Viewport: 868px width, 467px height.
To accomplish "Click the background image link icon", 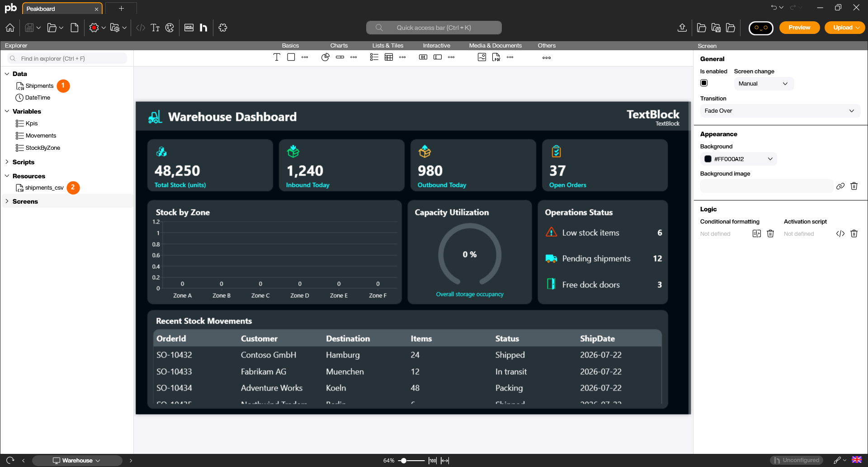I will [840, 186].
